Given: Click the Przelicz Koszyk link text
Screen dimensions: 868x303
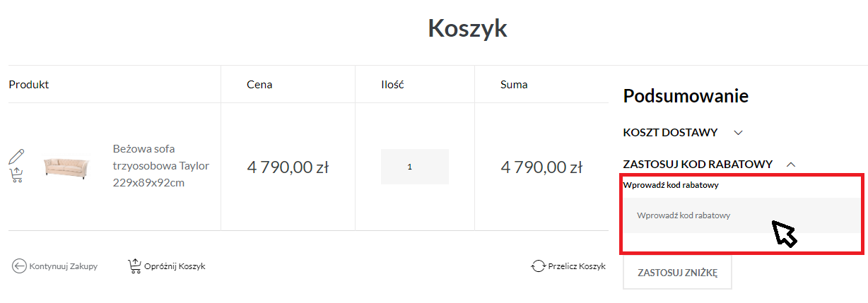Looking at the screenshot, I should pos(577,266).
